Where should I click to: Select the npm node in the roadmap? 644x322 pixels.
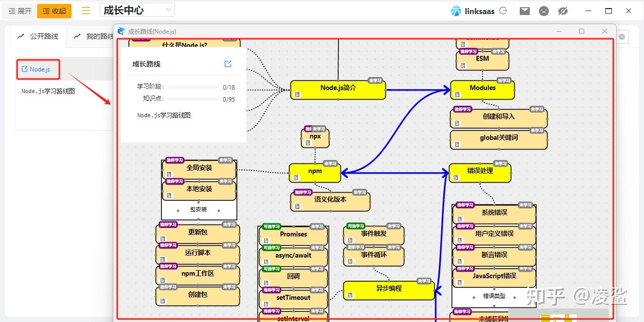click(x=314, y=172)
